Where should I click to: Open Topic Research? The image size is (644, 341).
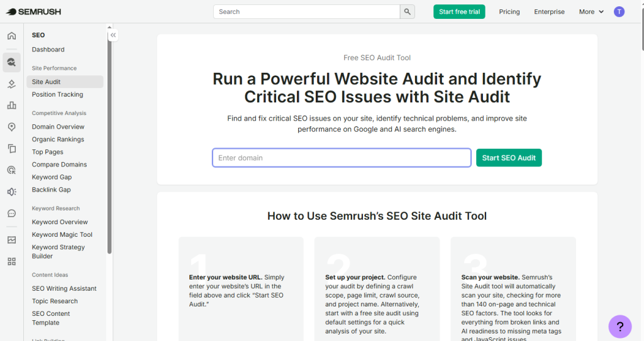click(x=55, y=301)
